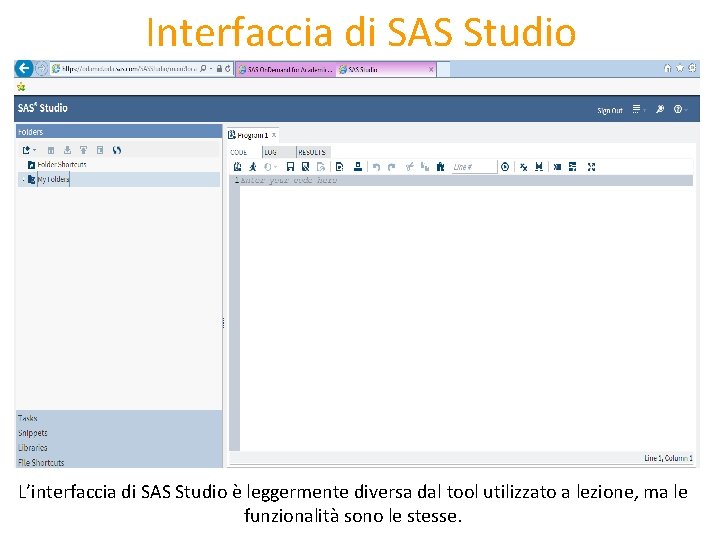Click the go-to-line circle arrow icon
This screenshot has width=720, height=540.
505,167
